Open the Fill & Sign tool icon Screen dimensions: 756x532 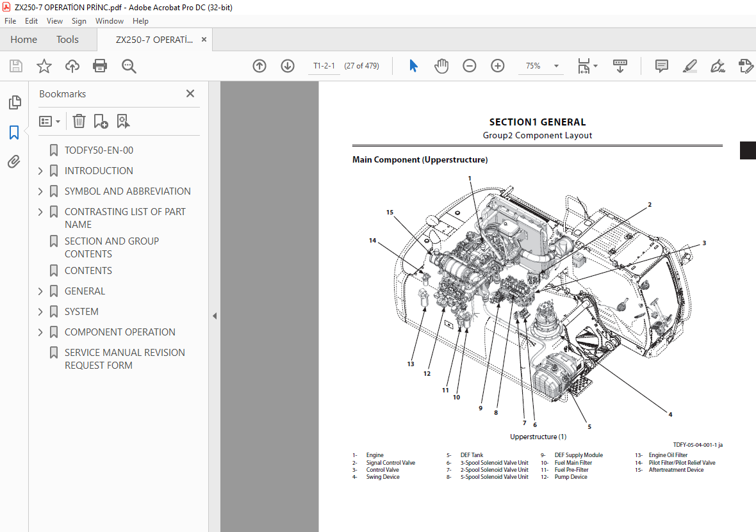point(718,66)
